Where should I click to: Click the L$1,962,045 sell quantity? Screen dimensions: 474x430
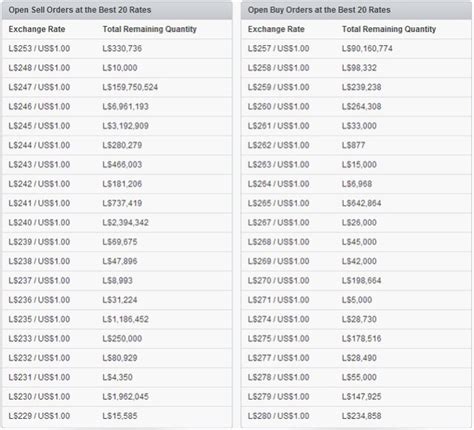tap(125, 397)
